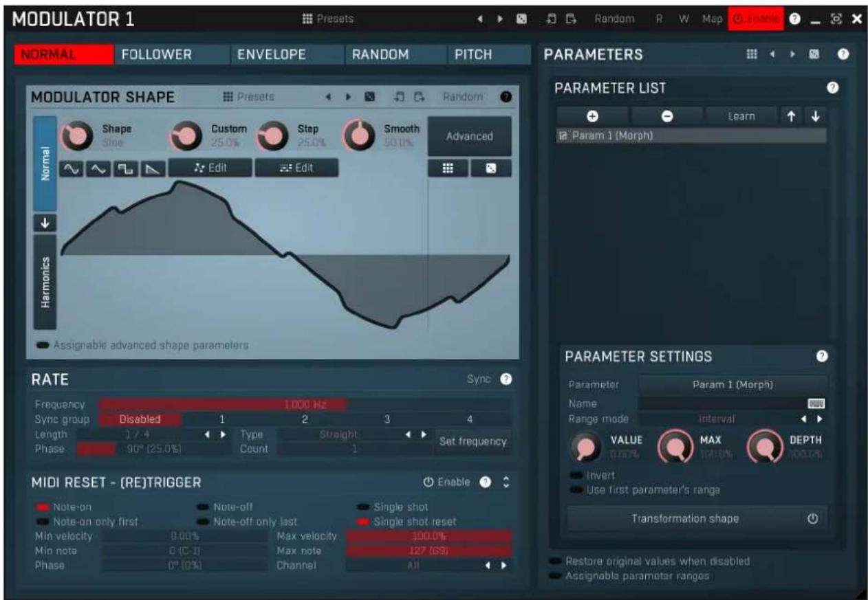Open keyboard icon in Name field
This screenshot has height=600, width=868.
click(x=817, y=403)
